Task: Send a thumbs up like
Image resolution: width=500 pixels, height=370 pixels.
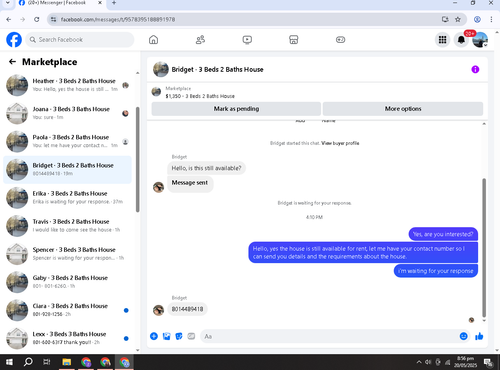Action: pyautogui.click(x=479, y=336)
